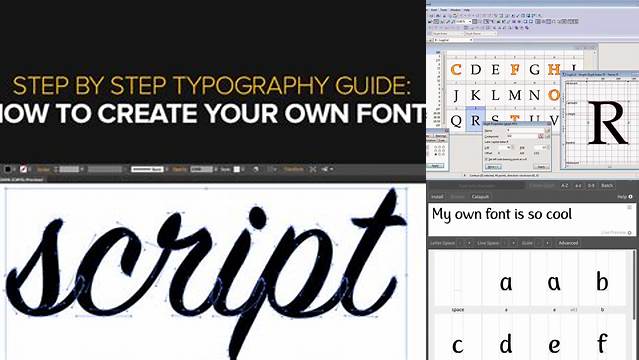Open Tools menu in font editor
Screen dimensions: 639x360
tap(444, 10)
